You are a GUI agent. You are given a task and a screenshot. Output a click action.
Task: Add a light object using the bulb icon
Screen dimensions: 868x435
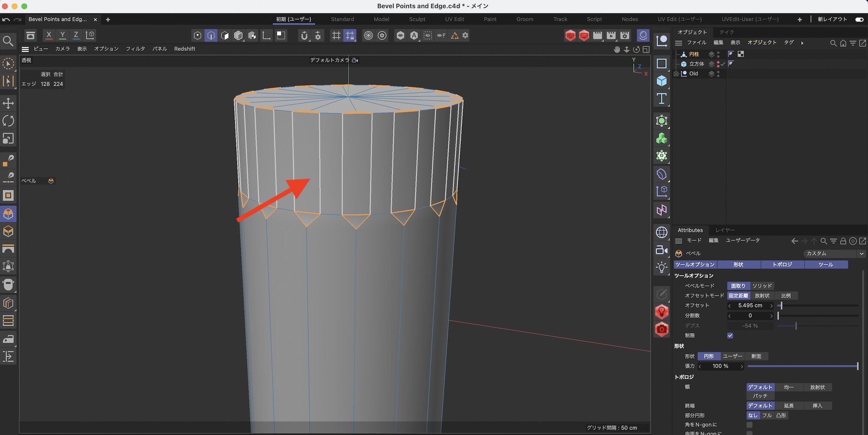click(x=661, y=267)
